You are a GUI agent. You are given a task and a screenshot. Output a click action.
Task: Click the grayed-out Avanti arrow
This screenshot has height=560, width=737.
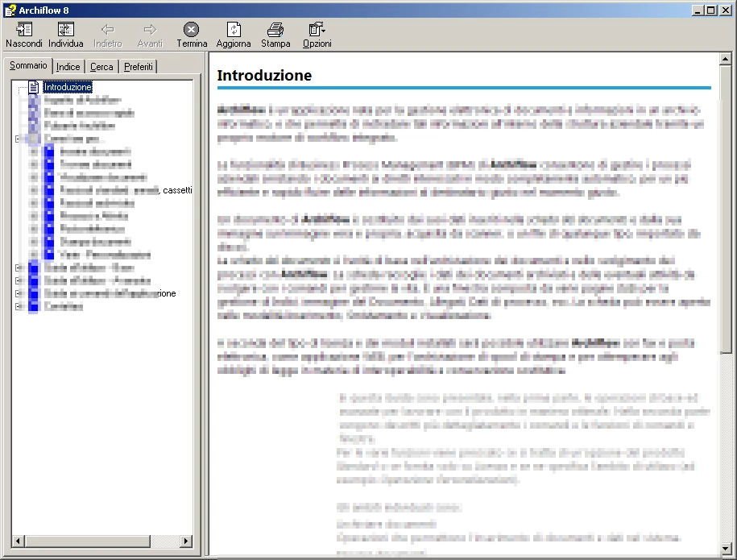click(x=150, y=30)
